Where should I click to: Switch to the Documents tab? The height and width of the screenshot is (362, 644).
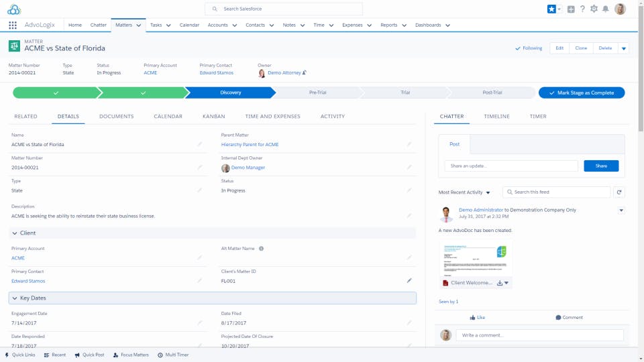click(x=117, y=117)
